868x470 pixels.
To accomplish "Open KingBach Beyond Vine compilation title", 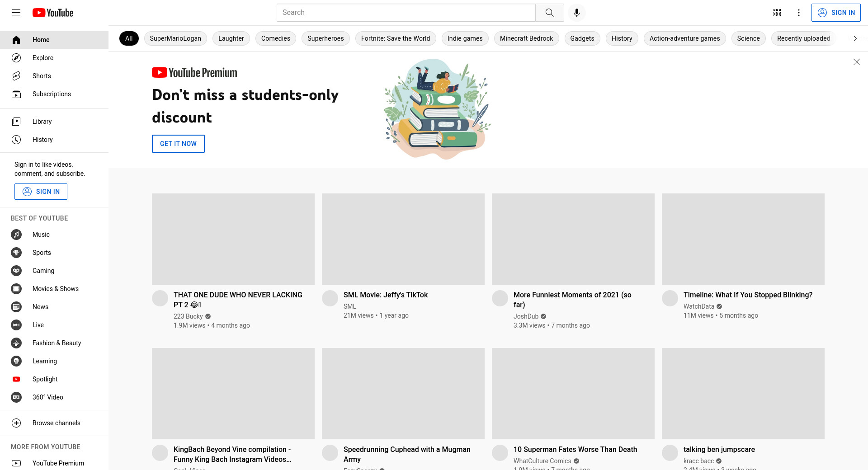I will tap(232, 454).
